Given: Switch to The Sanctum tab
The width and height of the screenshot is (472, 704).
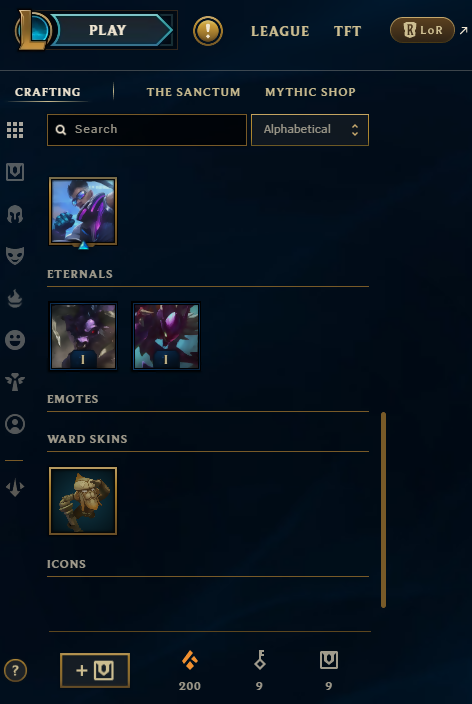Looking at the screenshot, I should pos(194,92).
